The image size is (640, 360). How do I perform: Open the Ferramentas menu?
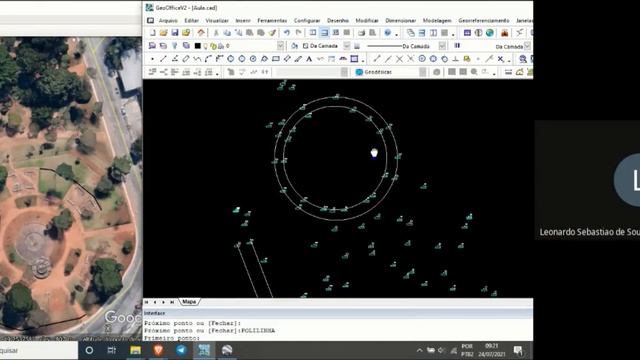[272, 20]
